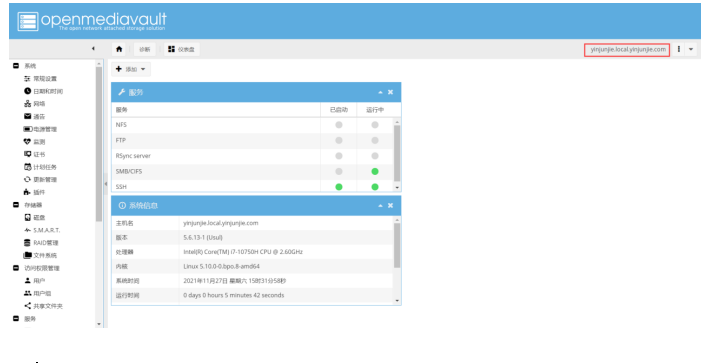
Task: Open the 添加 add-widget dropdown
Action: click(x=131, y=69)
